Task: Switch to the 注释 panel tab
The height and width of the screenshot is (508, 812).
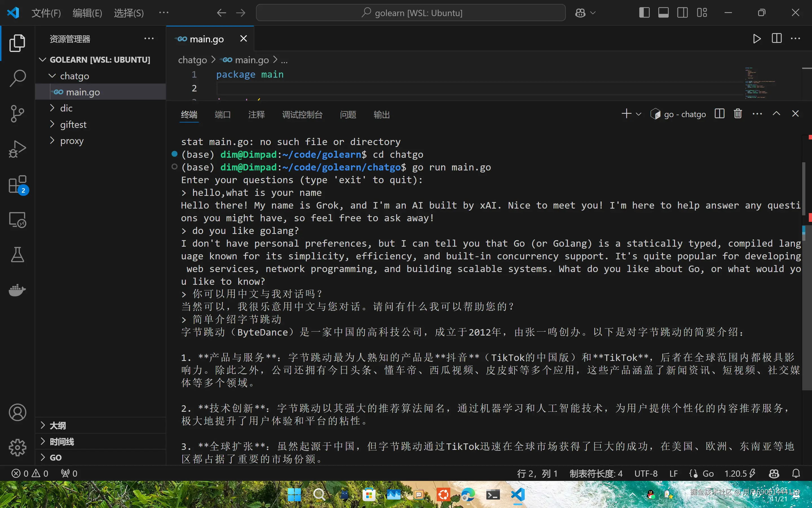Action: click(257, 115)
